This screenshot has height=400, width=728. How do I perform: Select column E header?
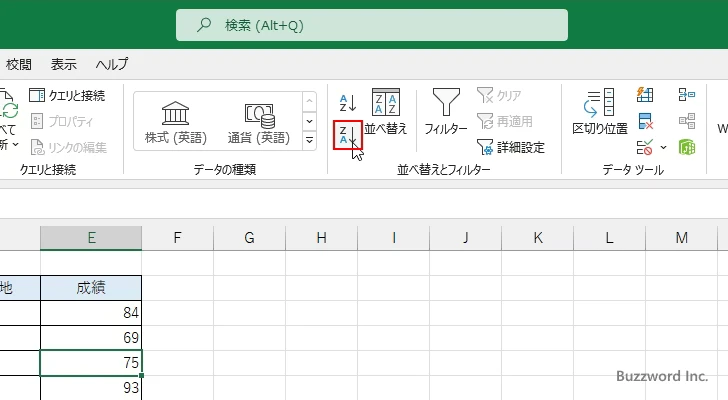coord(91,238)
